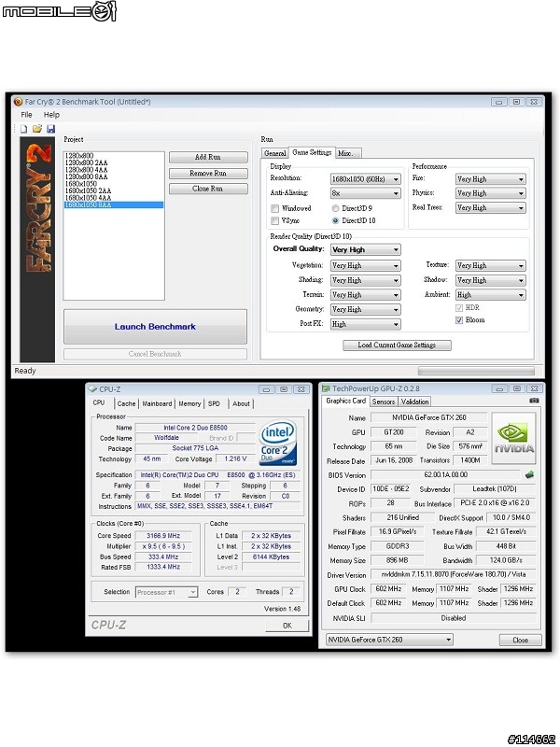This screenshot has width=560, height=747.
Task: Open the Vegetation quality dropdown
Action: pos(366,266)
